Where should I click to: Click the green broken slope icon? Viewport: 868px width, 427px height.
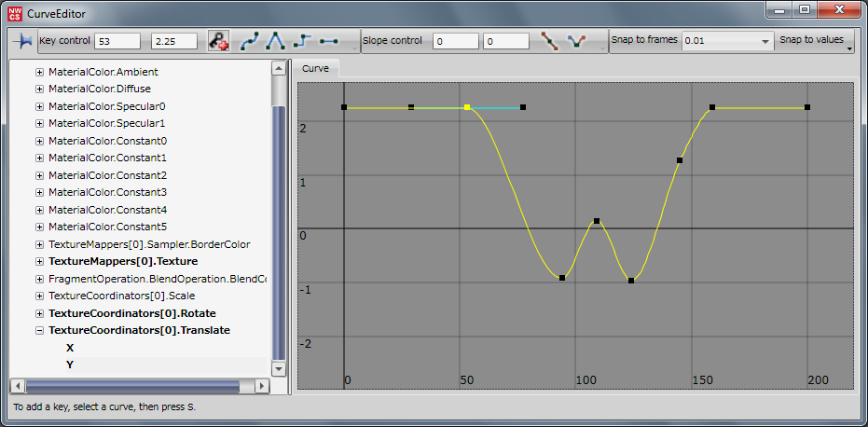tap(577, 42)
